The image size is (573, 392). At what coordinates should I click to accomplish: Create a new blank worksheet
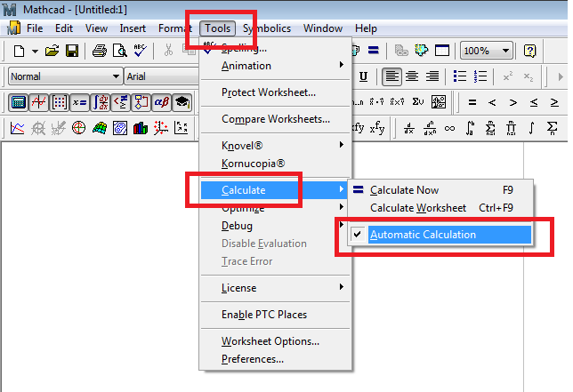pyautogui.click(x=19, y=51)
